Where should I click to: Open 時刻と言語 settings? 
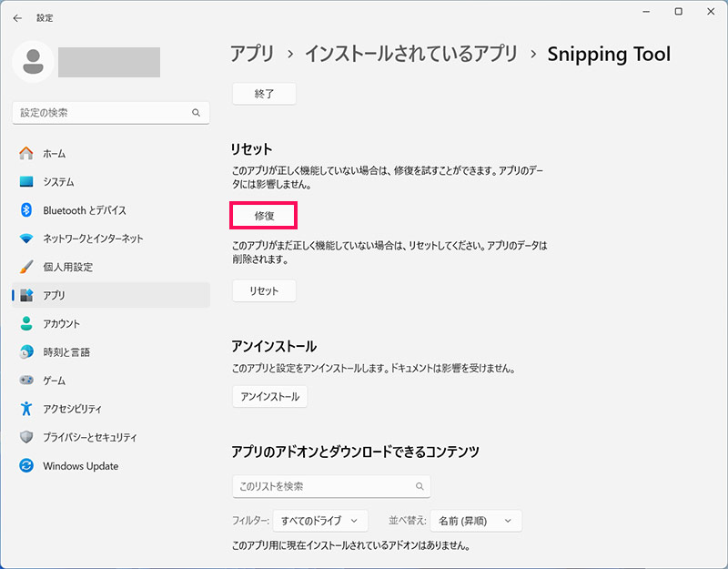[111, 352]
